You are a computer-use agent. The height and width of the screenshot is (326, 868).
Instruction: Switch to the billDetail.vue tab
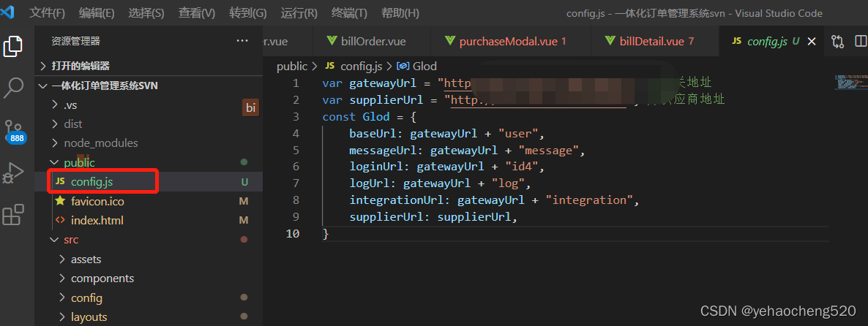(x=655, y=41)
